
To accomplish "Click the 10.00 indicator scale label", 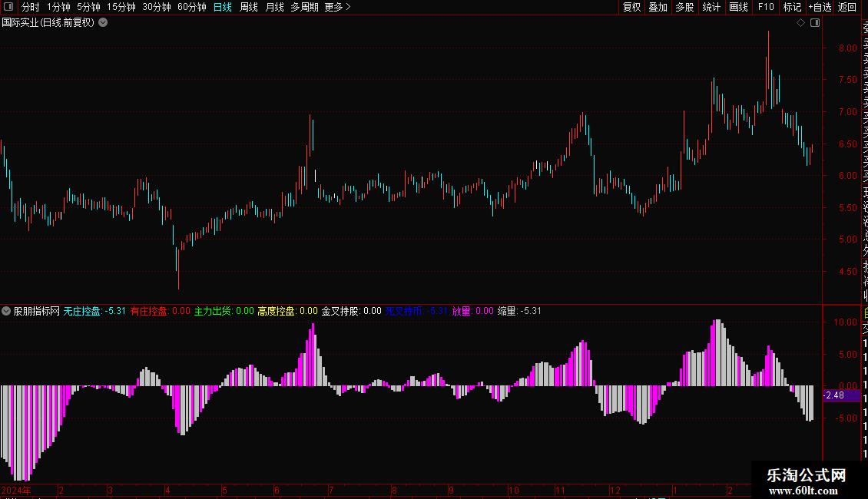I will tap(845, 322).
